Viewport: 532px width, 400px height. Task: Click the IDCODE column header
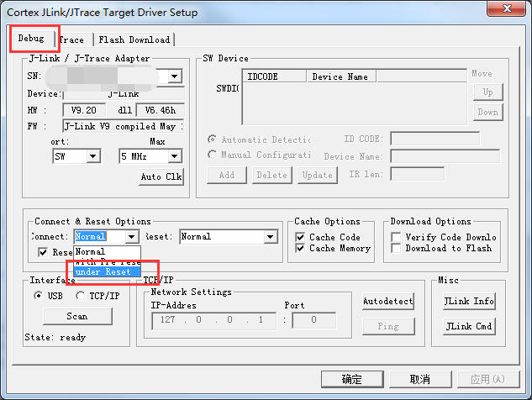pyautogui.click(x=274, y=76)
